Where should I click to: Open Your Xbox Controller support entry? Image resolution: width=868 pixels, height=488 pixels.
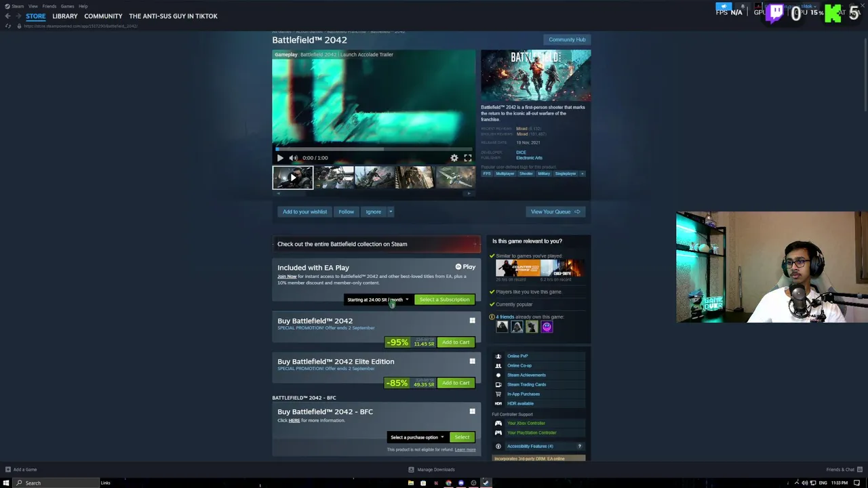(x=526, y=423)
